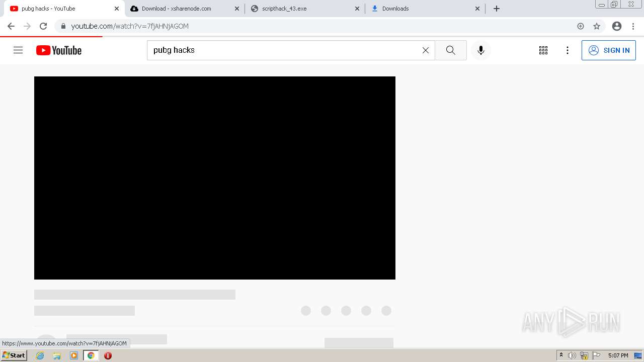Reload the current page
Viewport: 644px width, 362px height.
(x=43, y=26)
